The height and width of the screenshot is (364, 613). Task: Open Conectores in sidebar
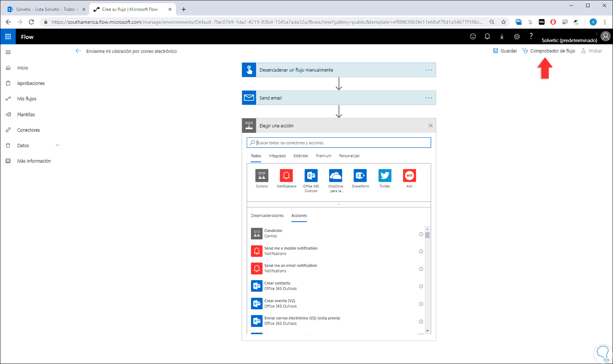point(28,130)
